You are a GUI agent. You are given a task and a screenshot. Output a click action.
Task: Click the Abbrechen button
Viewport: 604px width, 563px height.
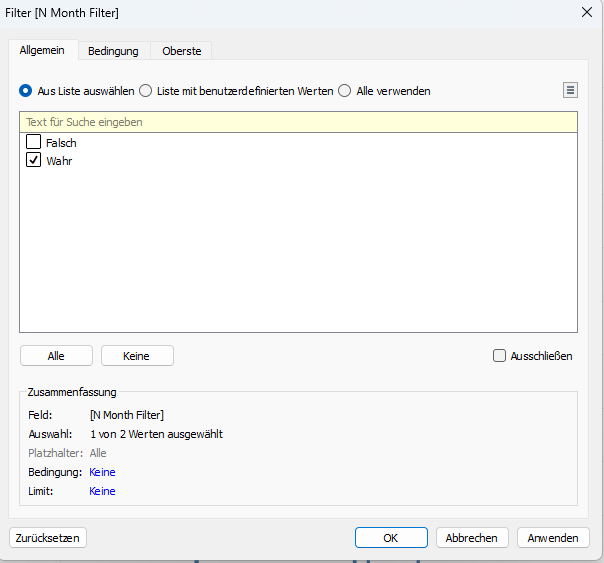pos(472,538)
